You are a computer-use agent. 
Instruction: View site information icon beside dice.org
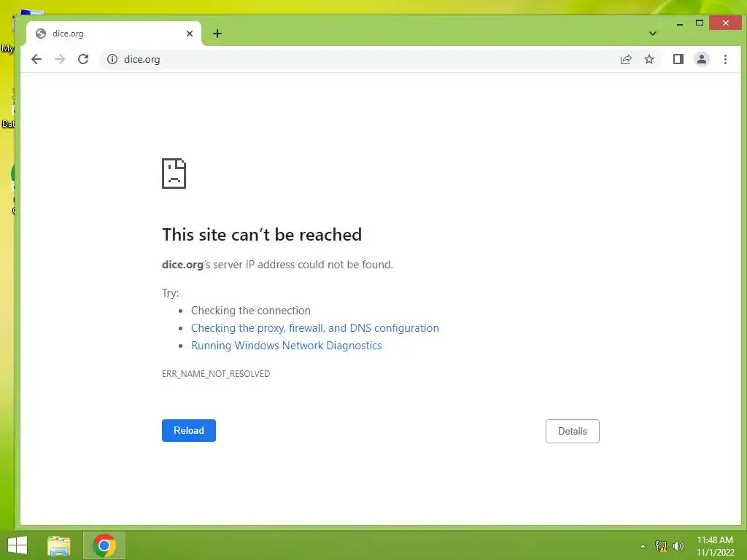[112, 59]
